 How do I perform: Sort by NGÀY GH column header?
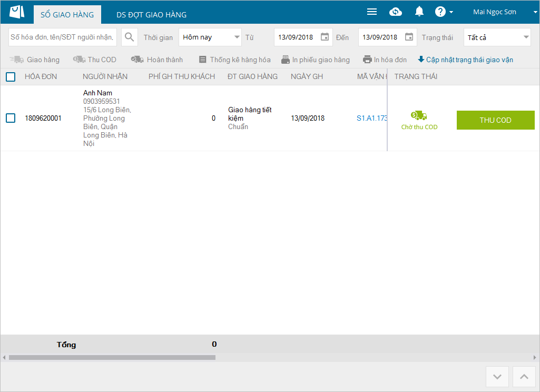click(307, 76)
